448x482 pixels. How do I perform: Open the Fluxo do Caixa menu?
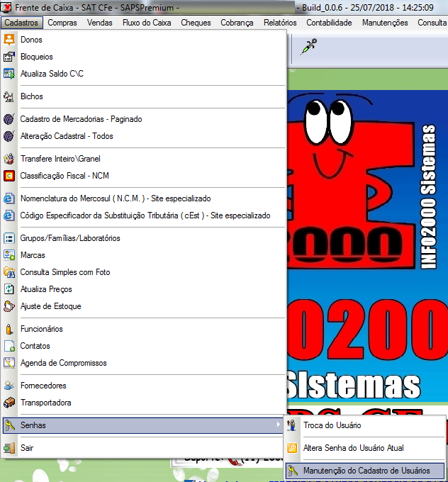[x=147, y=23]
